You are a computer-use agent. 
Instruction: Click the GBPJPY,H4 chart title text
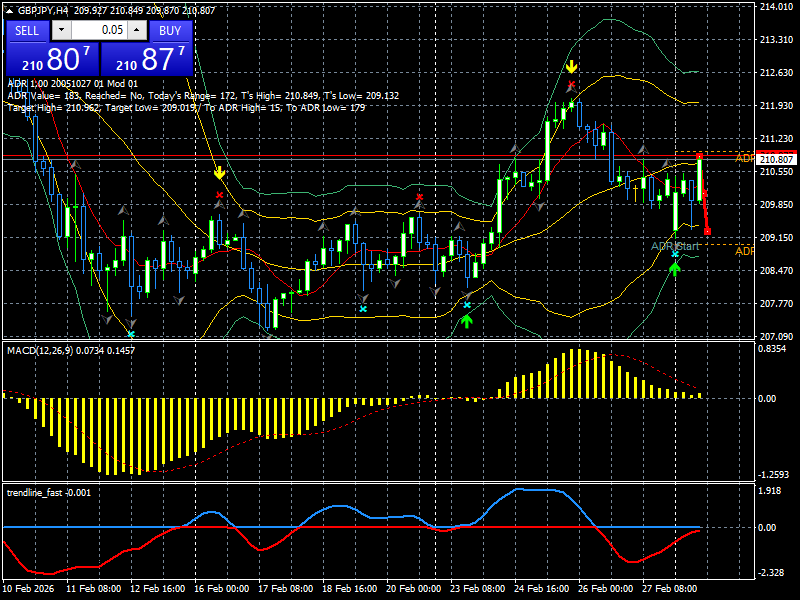coord(43,10)
